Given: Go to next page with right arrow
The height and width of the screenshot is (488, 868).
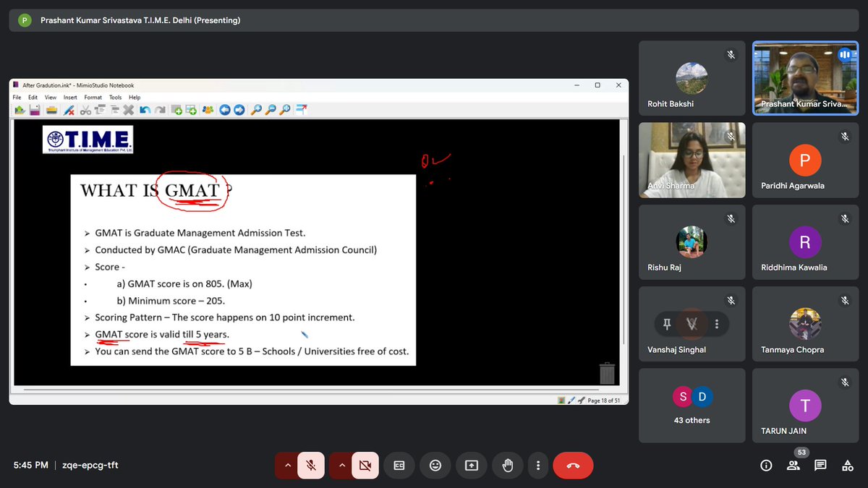Looking at the screenshot, I should (239, 110).
